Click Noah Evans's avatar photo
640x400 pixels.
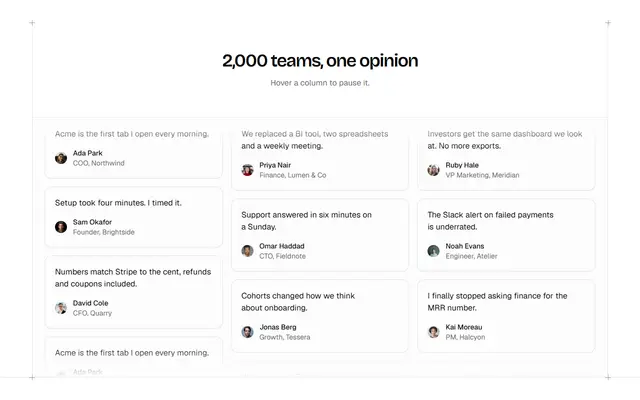coord(433,251)
